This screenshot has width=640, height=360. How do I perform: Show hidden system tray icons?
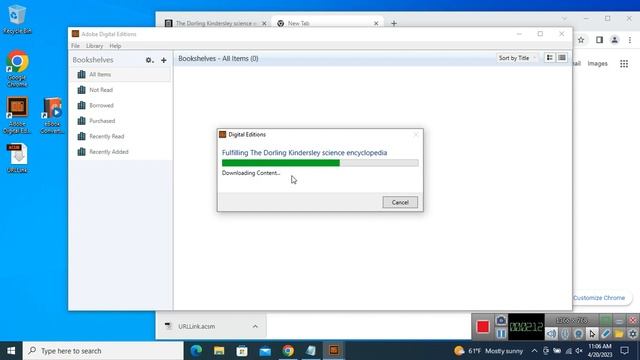(x=534, y=351)
